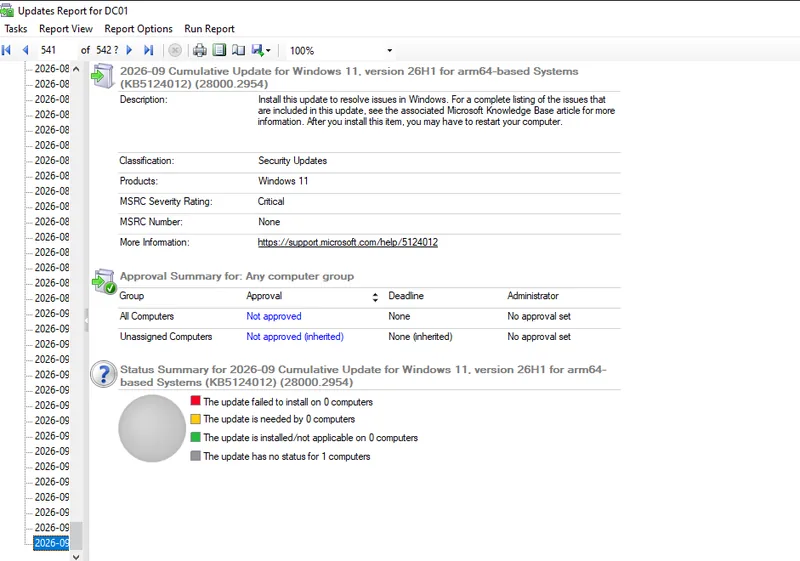Click the current page number field 541
Screen dimensions: 800x561
click(x=56, y=50)
